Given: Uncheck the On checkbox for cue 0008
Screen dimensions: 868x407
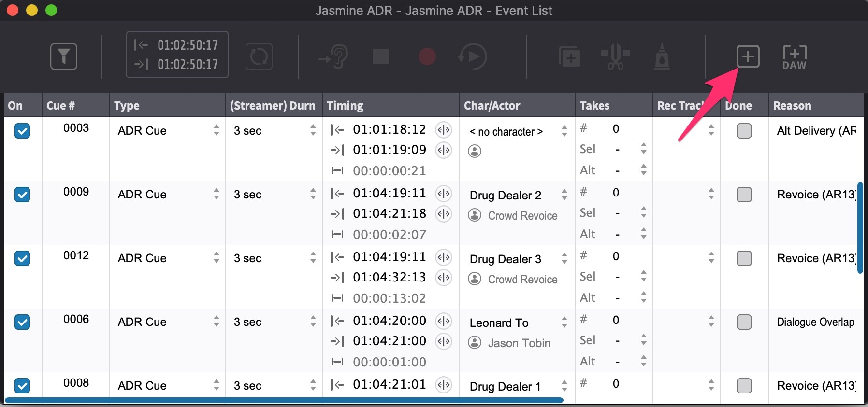Looking at the screenshot, I should 22,386.
